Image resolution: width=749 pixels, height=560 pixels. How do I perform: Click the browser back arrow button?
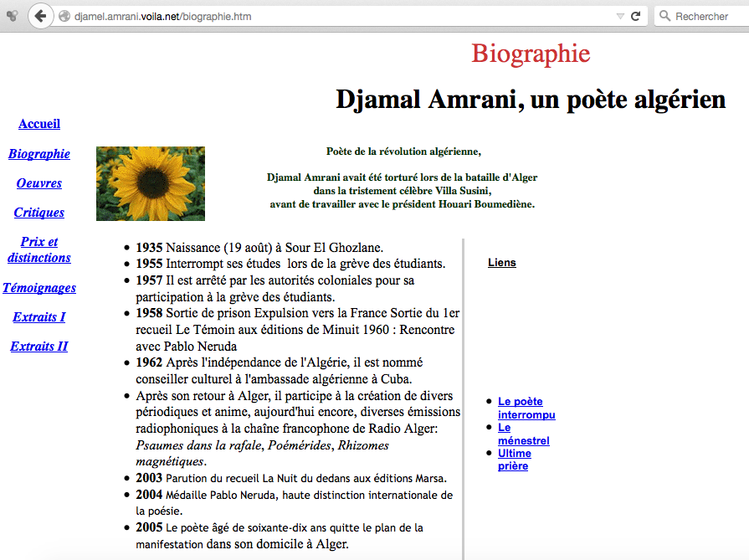click(41, 16)
